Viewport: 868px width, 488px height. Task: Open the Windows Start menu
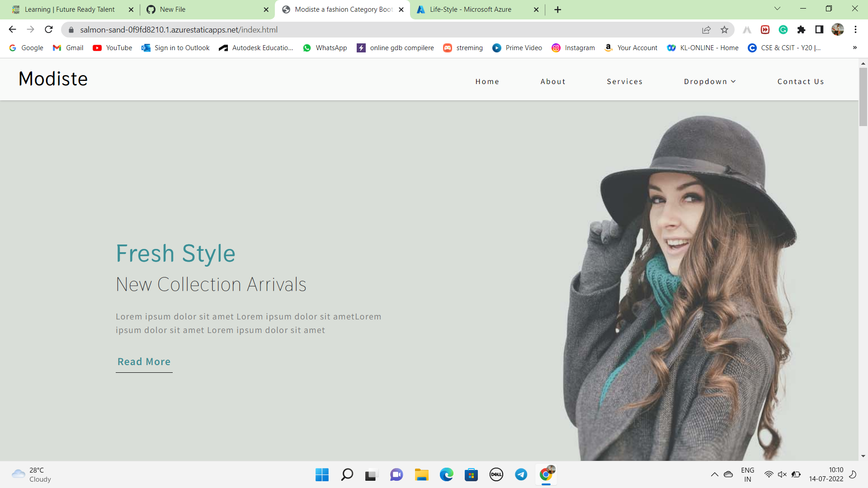pyautogui.click(x=322, y=474)
